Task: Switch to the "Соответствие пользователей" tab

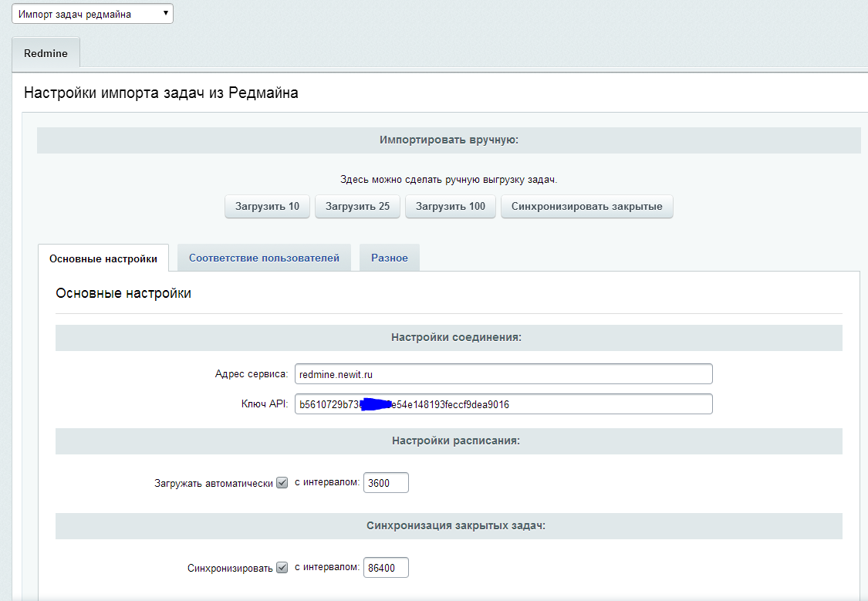Action: coord(264,258)
